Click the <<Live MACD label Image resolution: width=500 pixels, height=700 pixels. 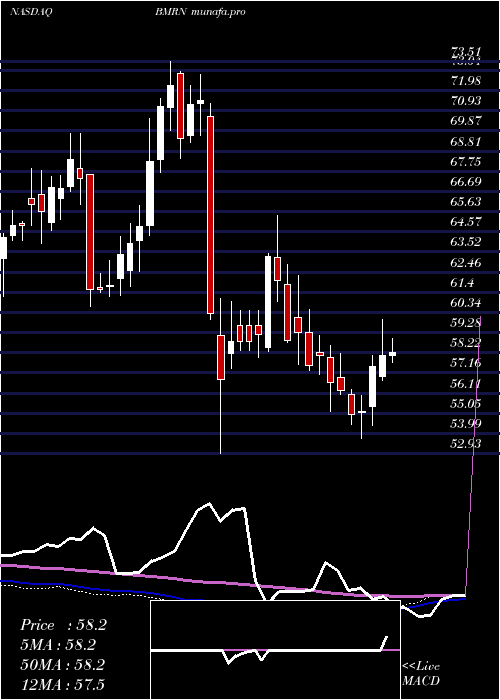click(421, 673)
